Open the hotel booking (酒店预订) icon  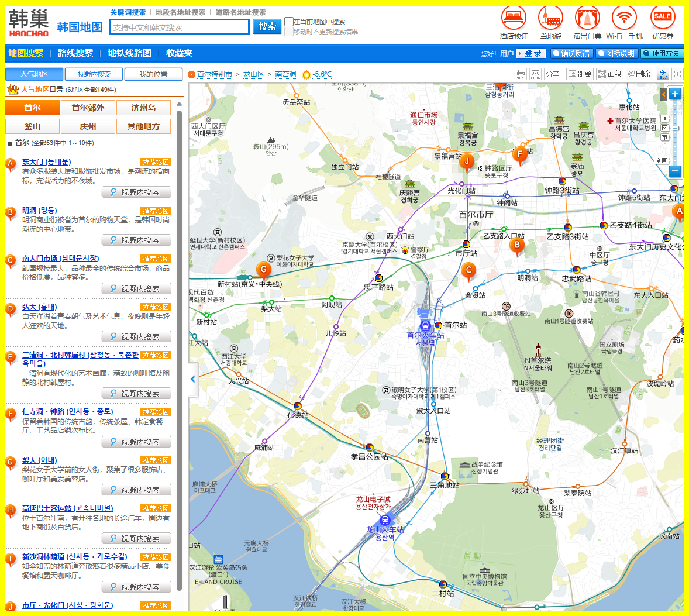coord(513,19)
